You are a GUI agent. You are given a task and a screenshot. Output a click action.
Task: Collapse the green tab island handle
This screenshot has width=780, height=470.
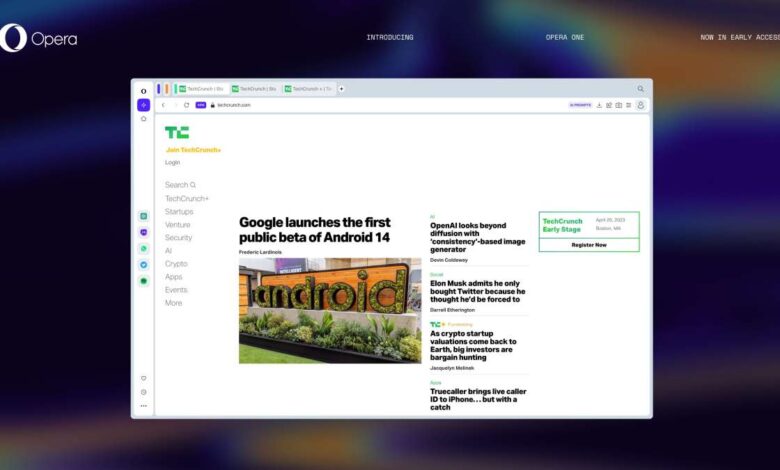pyautogui.click(x=175, y=89)
